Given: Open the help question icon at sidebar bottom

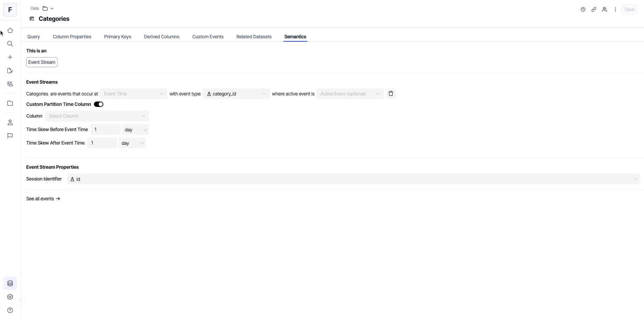Looking at the screenshot, I should (x=10, y=311).
